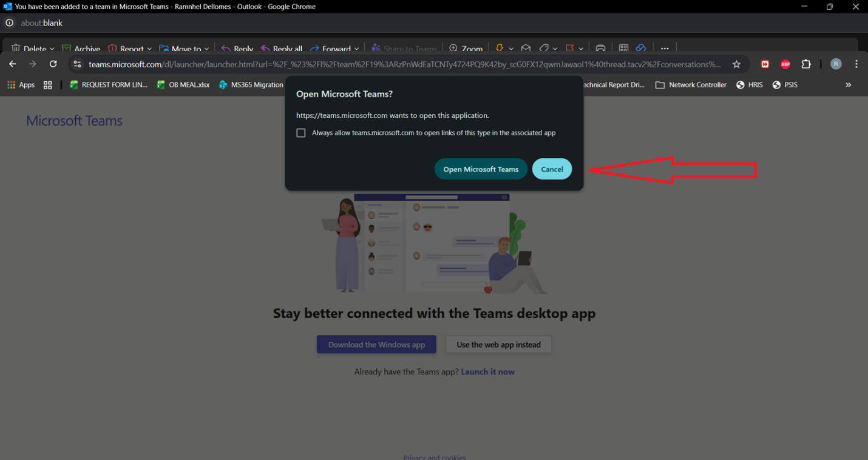Open the PSIS bookmark
Viewport: 868px width, 460px height.
[x=785, y=85]
